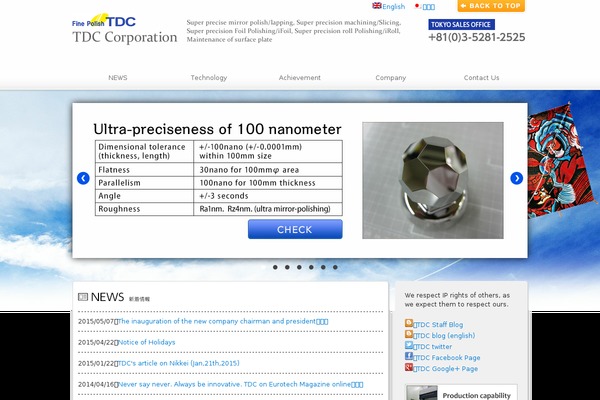Click the Twitter bird icon
600x400 pixels.
pyautogui.click(x=409, y=345)
